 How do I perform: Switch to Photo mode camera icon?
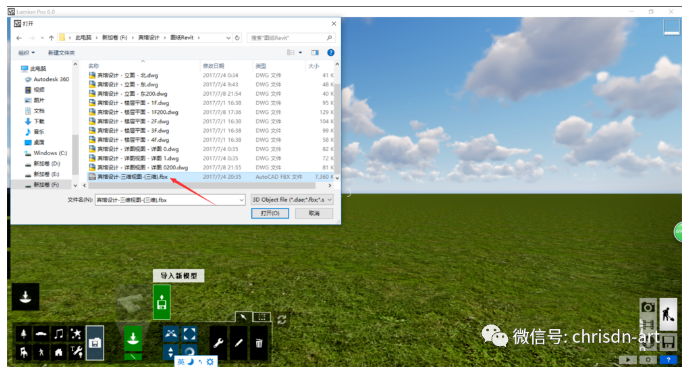(648, 307)
